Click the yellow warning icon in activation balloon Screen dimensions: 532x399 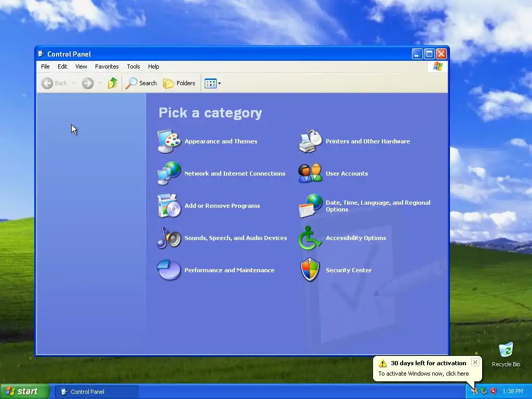coord(382,363)
